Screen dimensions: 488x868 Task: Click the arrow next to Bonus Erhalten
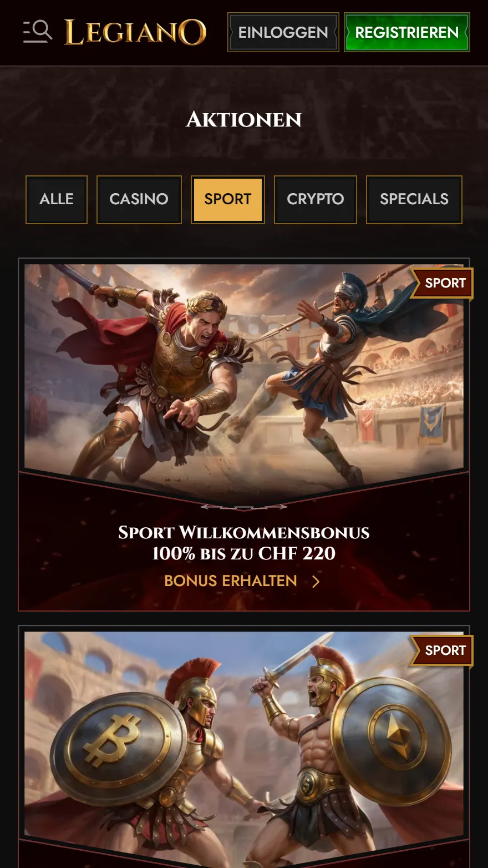[316, 582]
